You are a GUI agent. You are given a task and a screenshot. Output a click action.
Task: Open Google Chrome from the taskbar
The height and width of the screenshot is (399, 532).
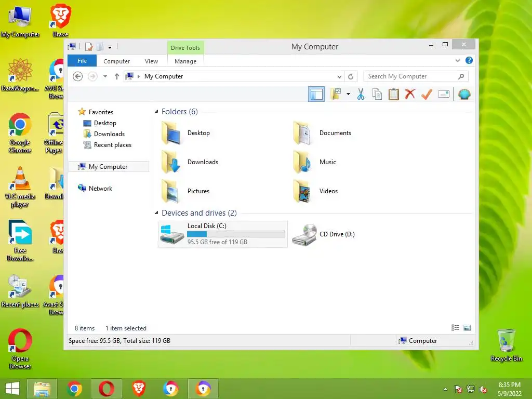[74, 389]
